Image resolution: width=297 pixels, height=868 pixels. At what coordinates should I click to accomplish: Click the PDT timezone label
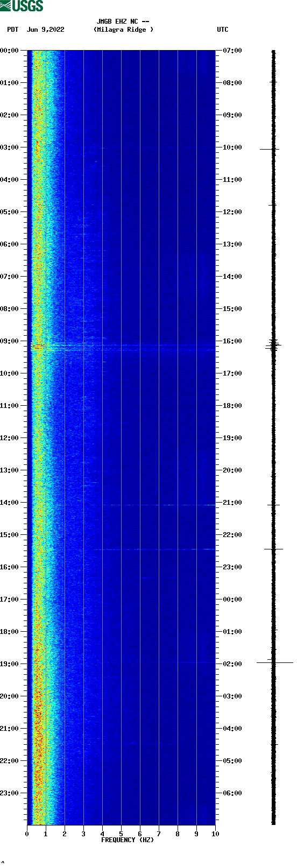(x=13, y=30)
